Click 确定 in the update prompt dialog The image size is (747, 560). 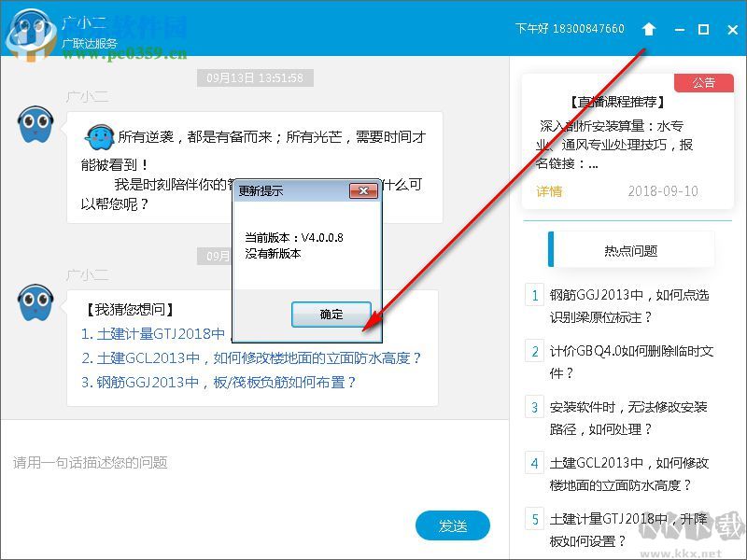[331, 315]
